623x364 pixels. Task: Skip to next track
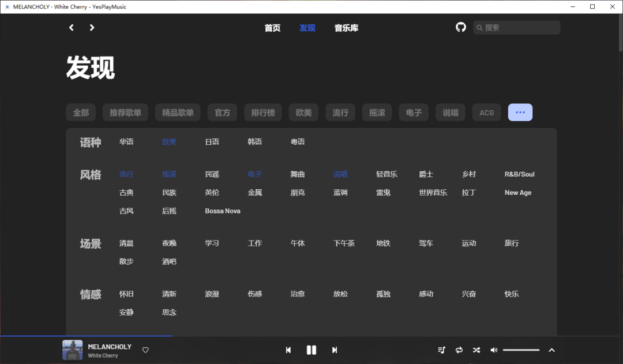[x=335, y=350]
